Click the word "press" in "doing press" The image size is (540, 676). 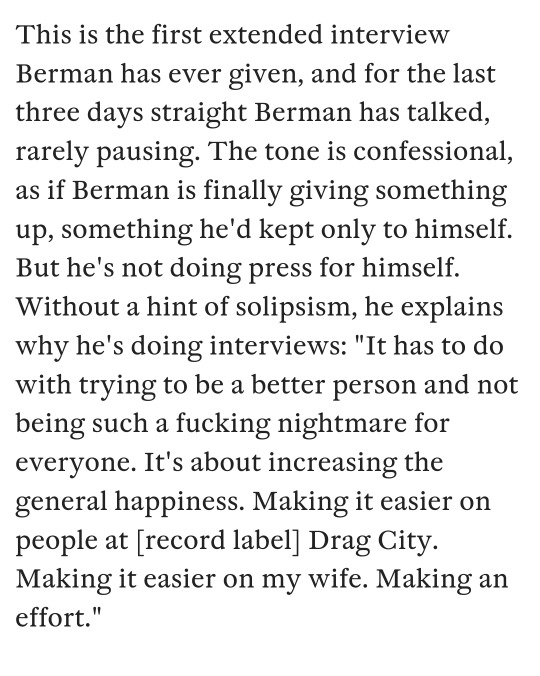[280, 269]
